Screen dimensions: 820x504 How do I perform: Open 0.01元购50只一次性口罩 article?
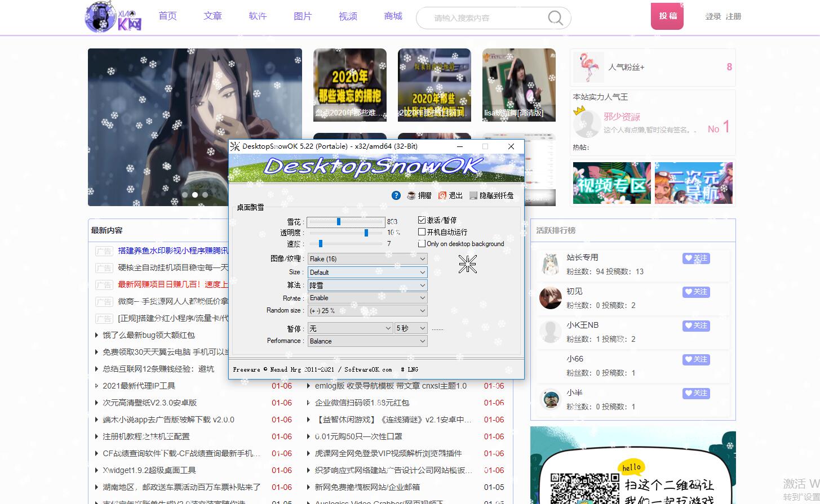point(358,436)
